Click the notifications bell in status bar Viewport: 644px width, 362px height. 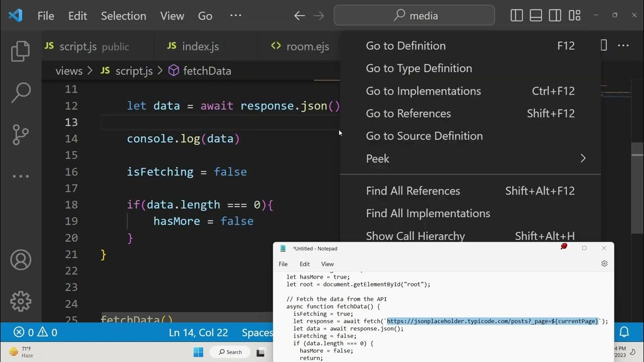pos(624,332)
